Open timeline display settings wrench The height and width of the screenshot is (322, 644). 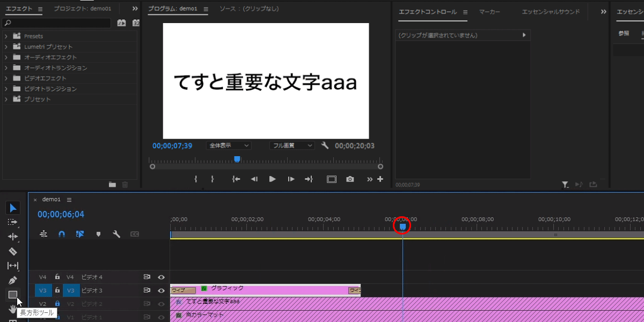(116, 234)
